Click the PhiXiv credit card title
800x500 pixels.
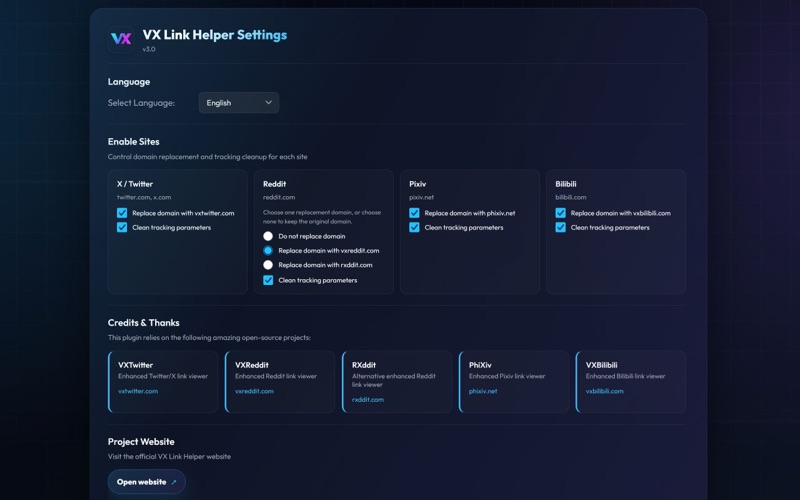click(x=480, y=365)
